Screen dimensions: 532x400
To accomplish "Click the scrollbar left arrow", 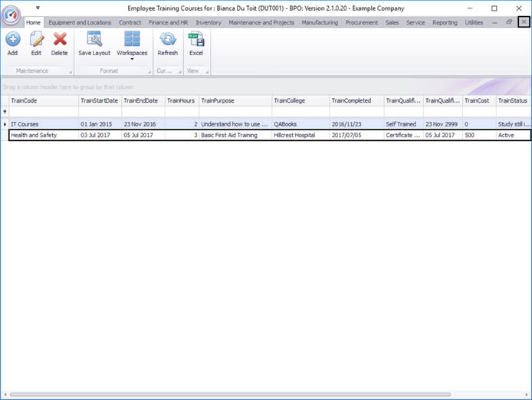I will [5, 395].
